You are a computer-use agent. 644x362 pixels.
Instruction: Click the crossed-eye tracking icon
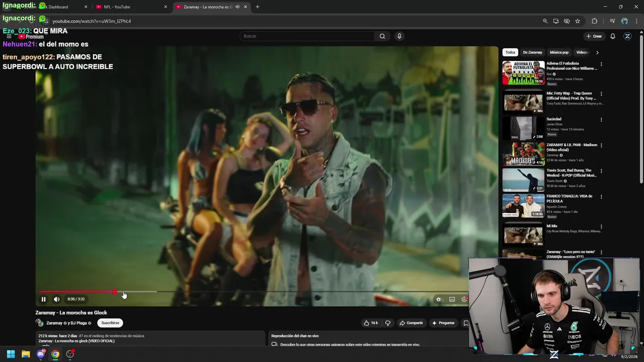pyautogui.click(x=567, y=21)
